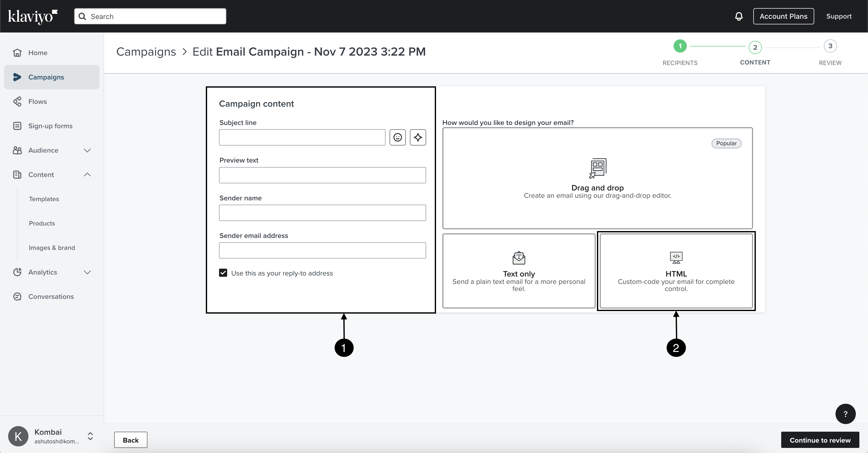Choose the Drag and drop design option
The height and width of the screenshot is (453, 868).
[597, 178]
